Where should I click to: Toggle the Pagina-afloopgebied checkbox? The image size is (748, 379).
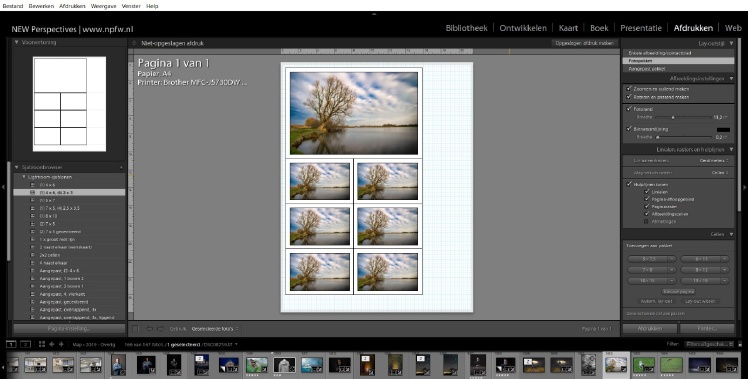coord(647,199)
